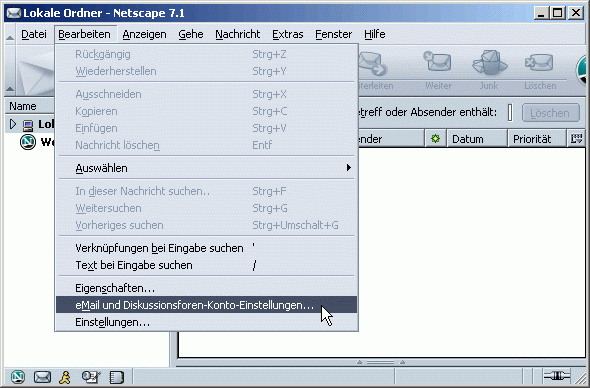Screen dimensions: 590x388
Task: Click the online/offline connection icon
Action: pos(557,376)
